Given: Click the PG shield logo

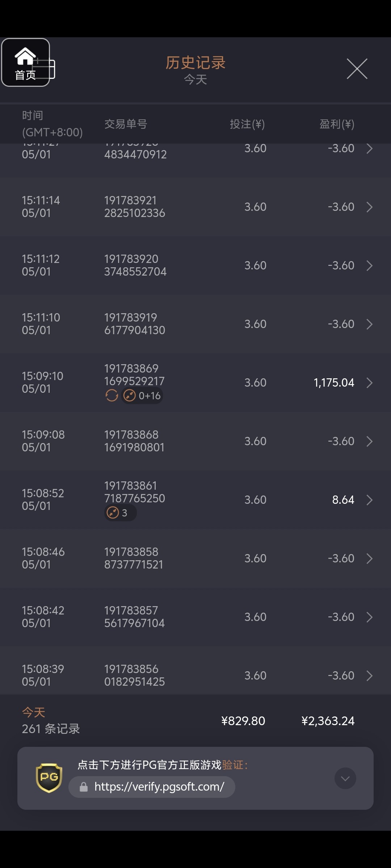Looking at the screenshot, I should (x=49, y=778).
